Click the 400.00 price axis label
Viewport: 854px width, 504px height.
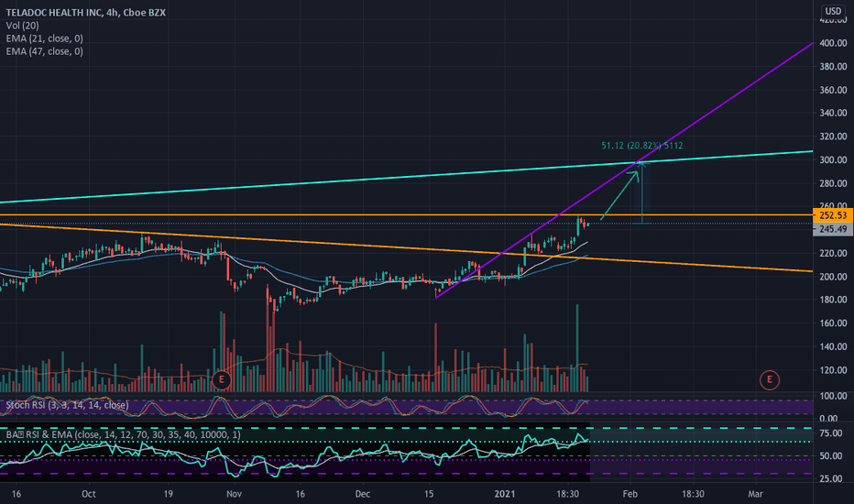[833, 43]
